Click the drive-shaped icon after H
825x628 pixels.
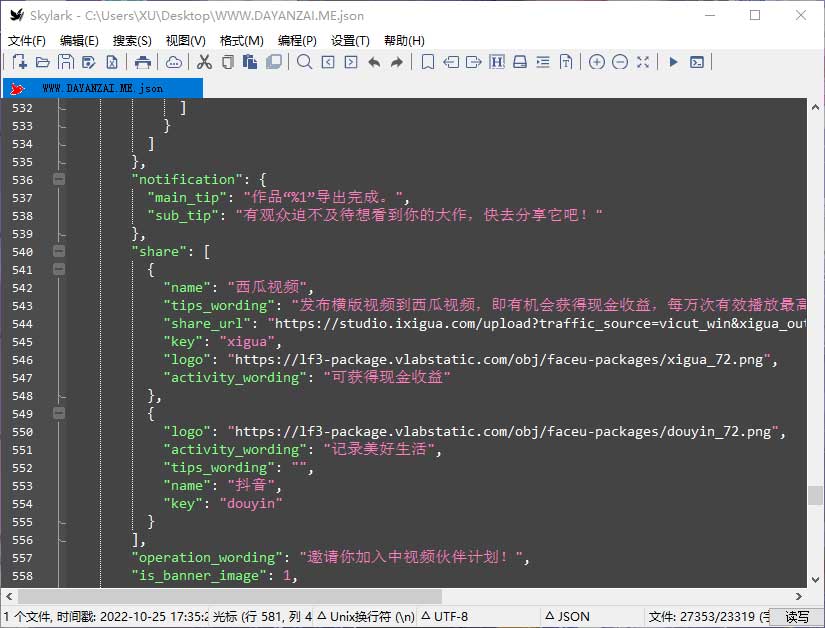click(520, 62)
